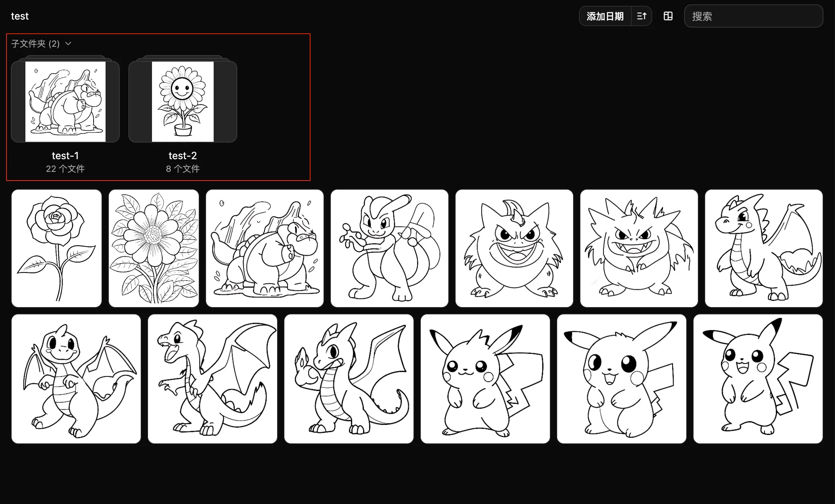
Task: Select the round grinning ghost creature thumbnail
Action: click(x=514, y=248)
